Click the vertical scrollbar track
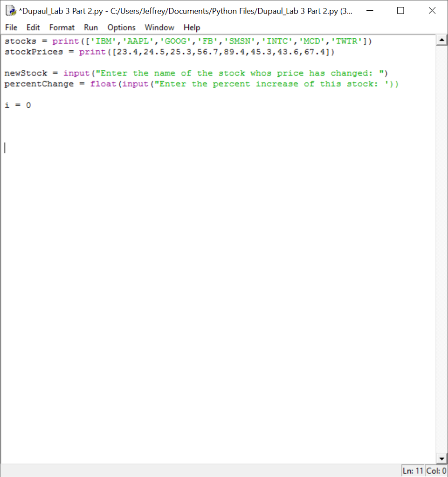 pyautogui.click(x=441, y=233)
